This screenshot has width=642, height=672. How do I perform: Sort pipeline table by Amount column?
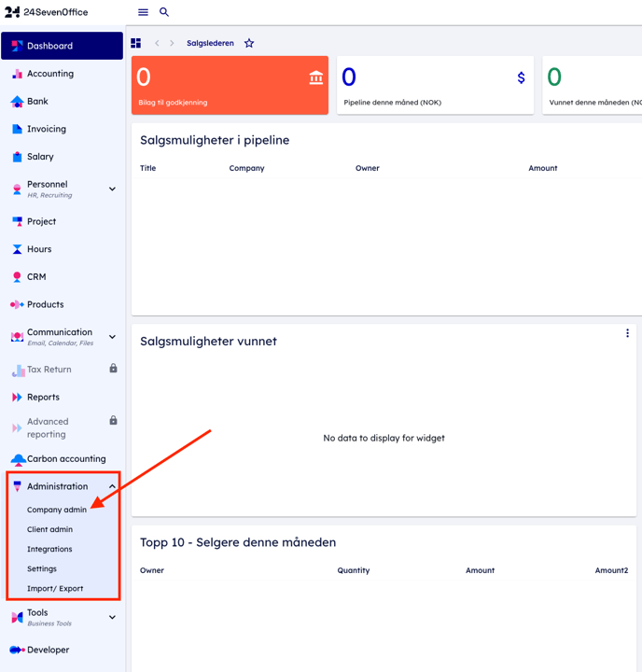click(x=542, y=168)
